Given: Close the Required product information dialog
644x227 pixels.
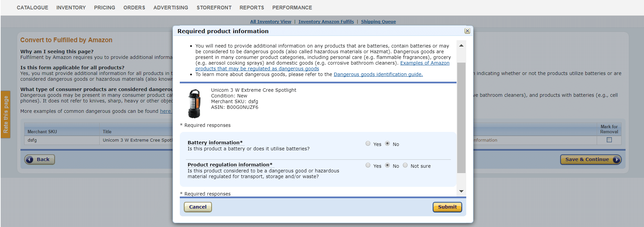Looking at the screenshot, I should (467, 31).
